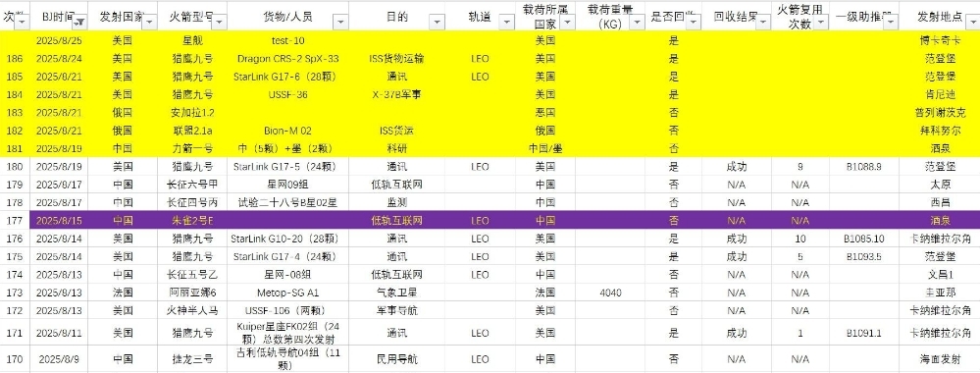
Task: Open the 火箭型号 column filter dropdown
Action: pyautogui.click(x=220, y=22)
